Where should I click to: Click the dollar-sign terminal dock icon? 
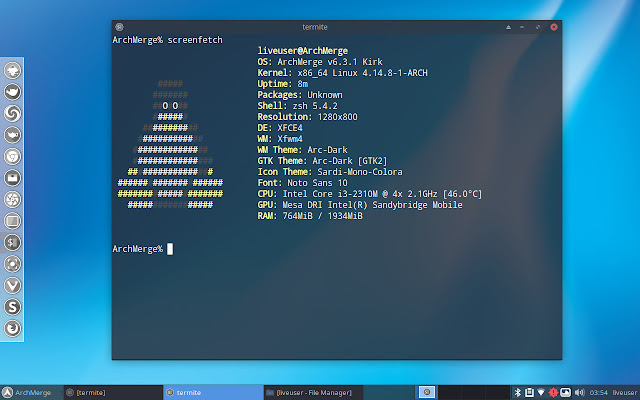pos(12,242)
